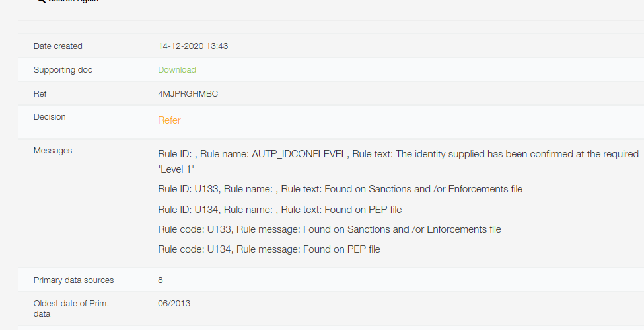
Task: Click Rule ID U133 Sanctions message
Action: (x=340, y=189)
